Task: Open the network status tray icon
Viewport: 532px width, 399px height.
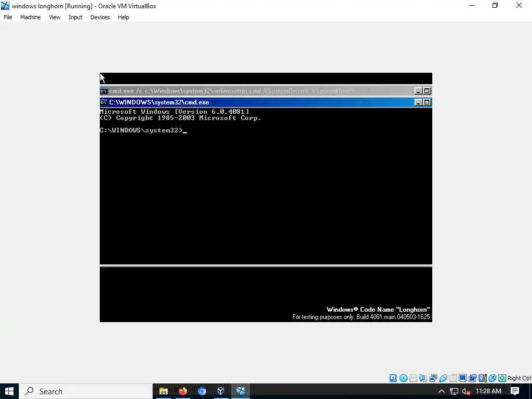Action: pyautogui.click(x=454, y=391)
